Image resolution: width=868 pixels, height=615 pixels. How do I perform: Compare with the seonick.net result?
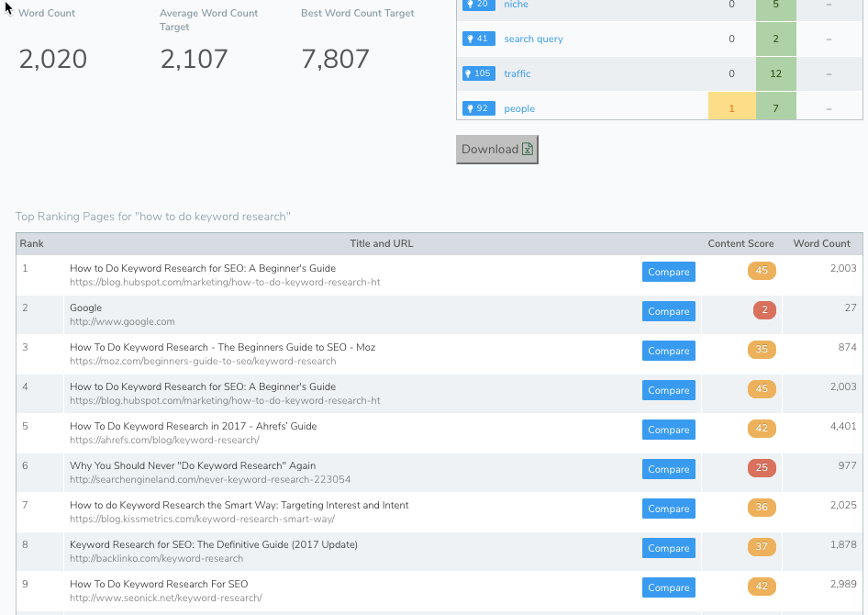coord(668,587)
